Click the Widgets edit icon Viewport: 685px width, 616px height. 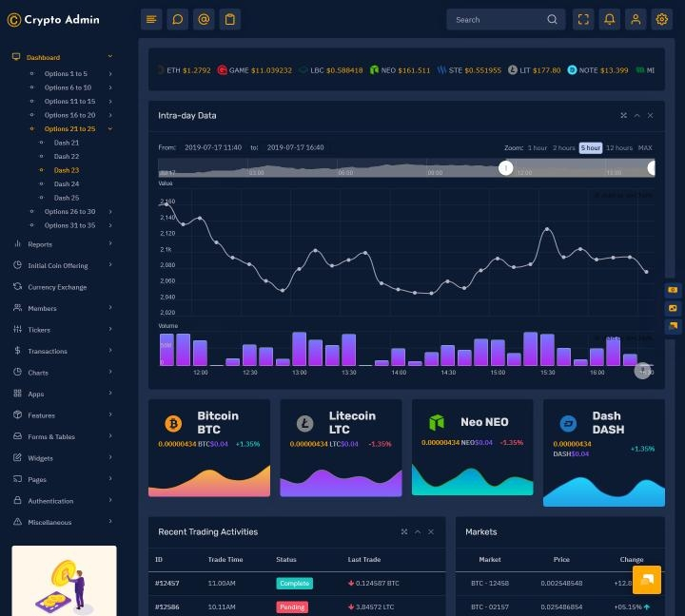point(17,457)
